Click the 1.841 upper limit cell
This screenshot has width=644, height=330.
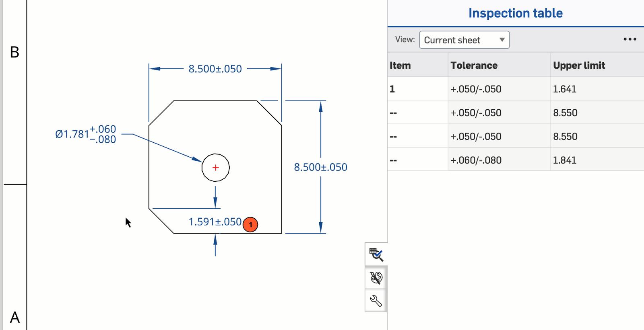pyautogui.click(x=565, y=160)
